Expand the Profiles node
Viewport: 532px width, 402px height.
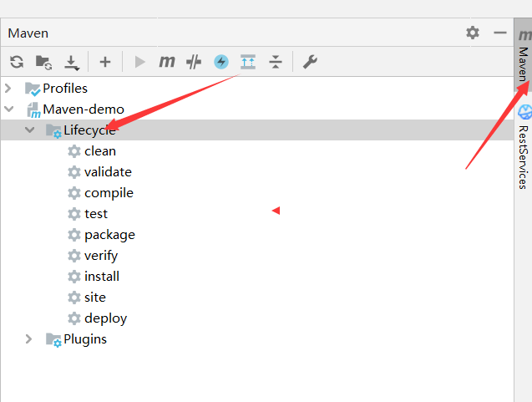[8, 89]
